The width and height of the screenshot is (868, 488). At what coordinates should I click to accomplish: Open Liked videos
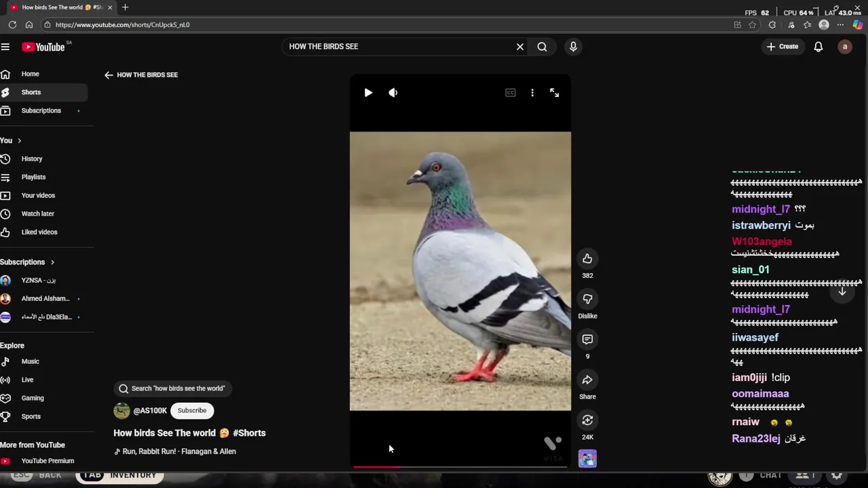coord(43,232)
